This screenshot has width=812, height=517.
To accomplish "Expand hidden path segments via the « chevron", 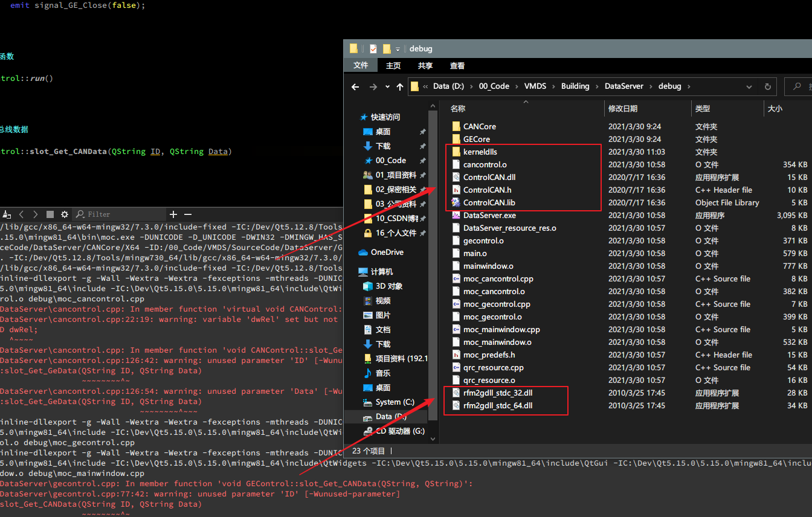I will [425, 86].
